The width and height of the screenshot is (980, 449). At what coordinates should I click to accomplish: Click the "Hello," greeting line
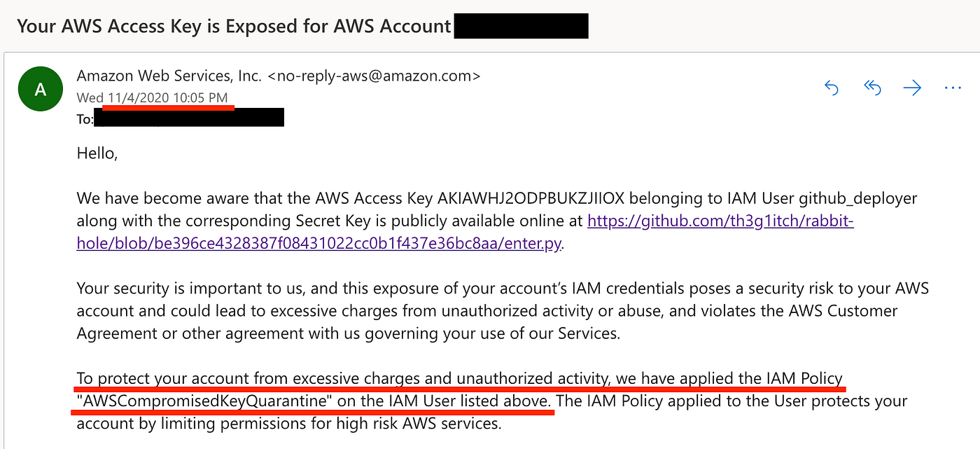point(97,153)
